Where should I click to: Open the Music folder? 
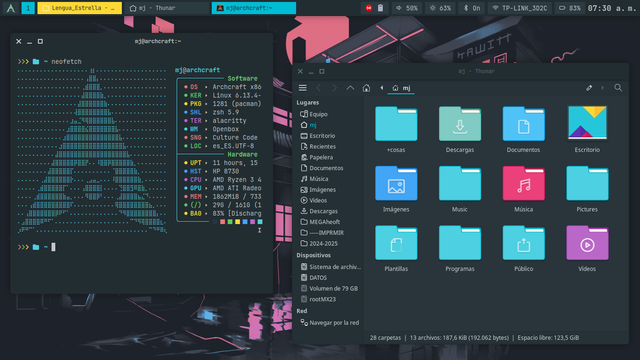click(460, 183)
